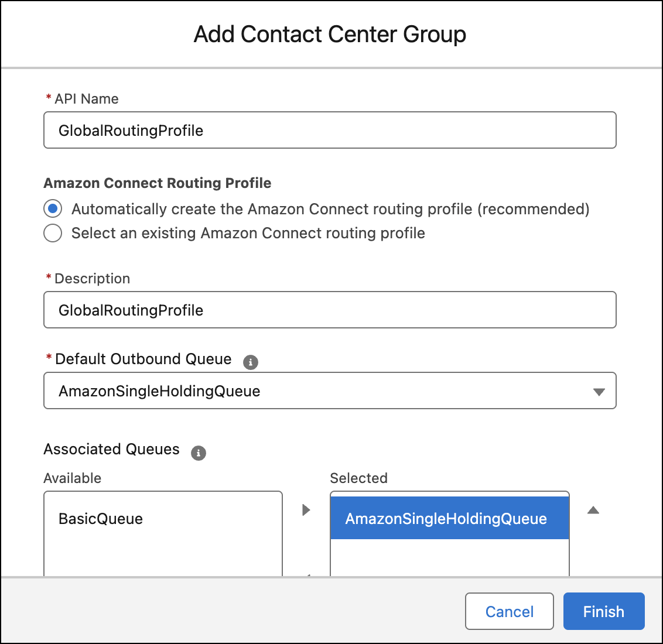Choose select an existing routing profile option
The width and height of the screenshot is (663, 644).
tap(53, 233)
